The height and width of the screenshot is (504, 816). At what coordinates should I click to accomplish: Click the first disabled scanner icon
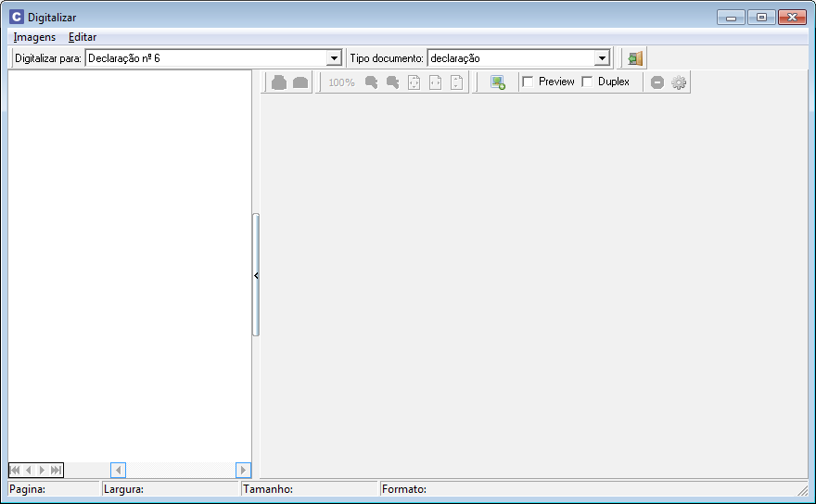coord(279,82)
